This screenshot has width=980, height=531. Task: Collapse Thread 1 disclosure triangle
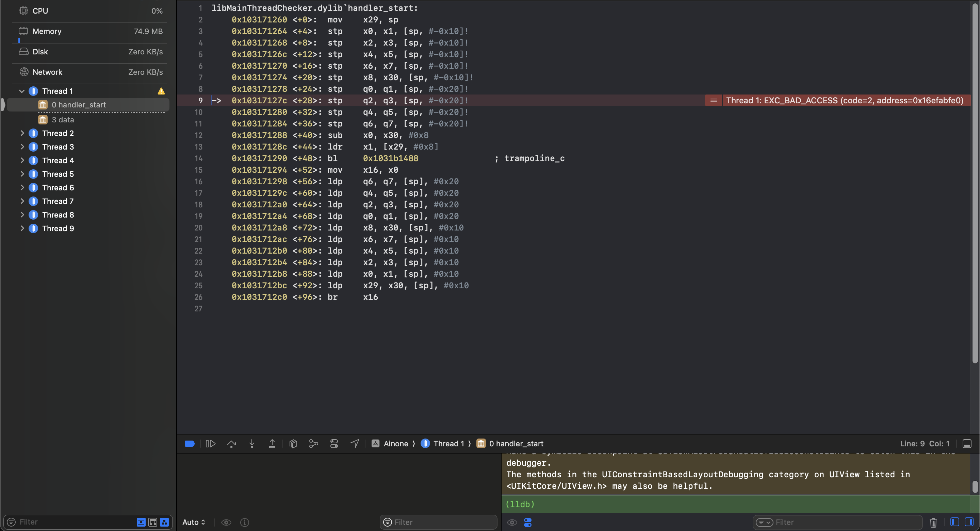(x=22, y=91)
